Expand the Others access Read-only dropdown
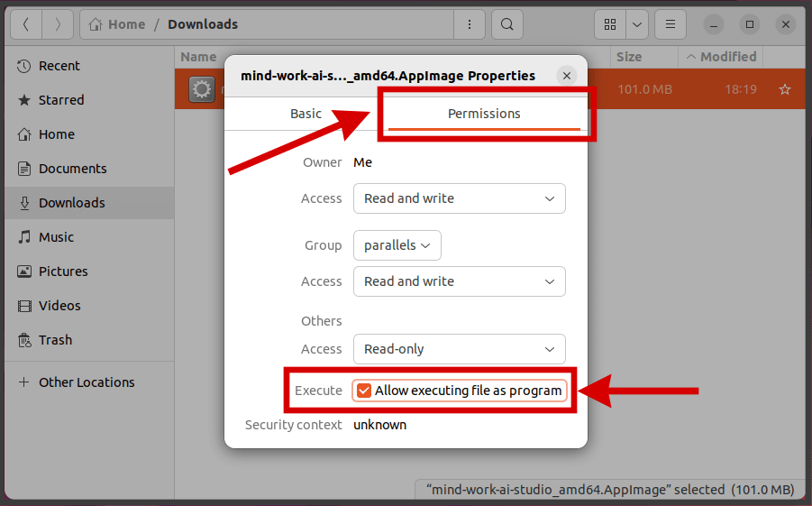Image resolution: width=812 pixels, height=506 pixels. (459, 349)
